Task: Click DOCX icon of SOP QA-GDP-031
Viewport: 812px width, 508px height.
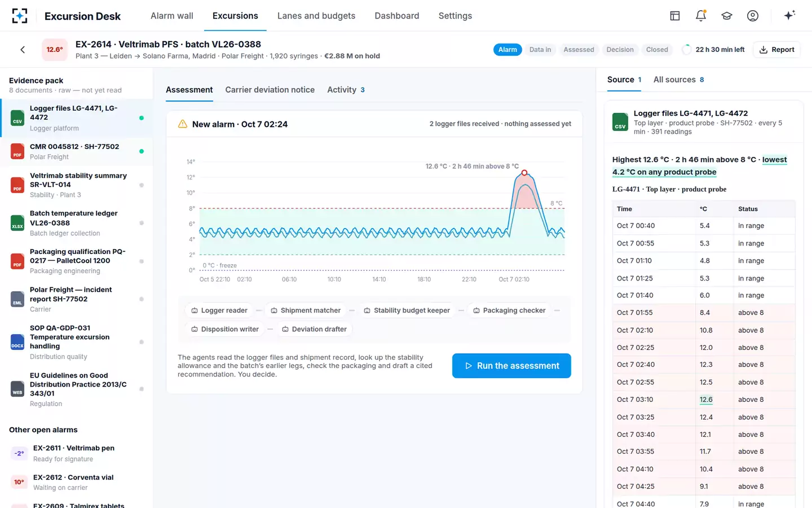Action: pos(17,342)
